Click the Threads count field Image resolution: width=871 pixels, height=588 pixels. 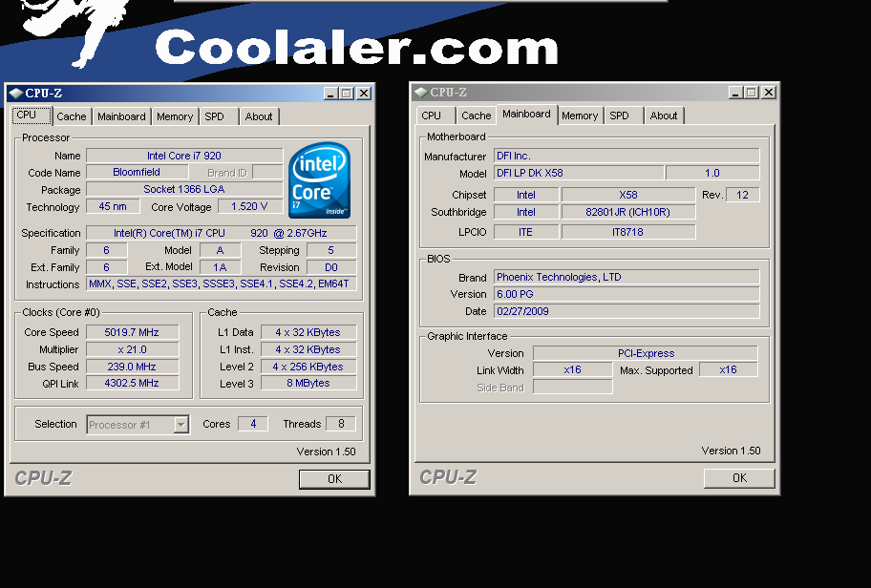(x=341, y=424)
